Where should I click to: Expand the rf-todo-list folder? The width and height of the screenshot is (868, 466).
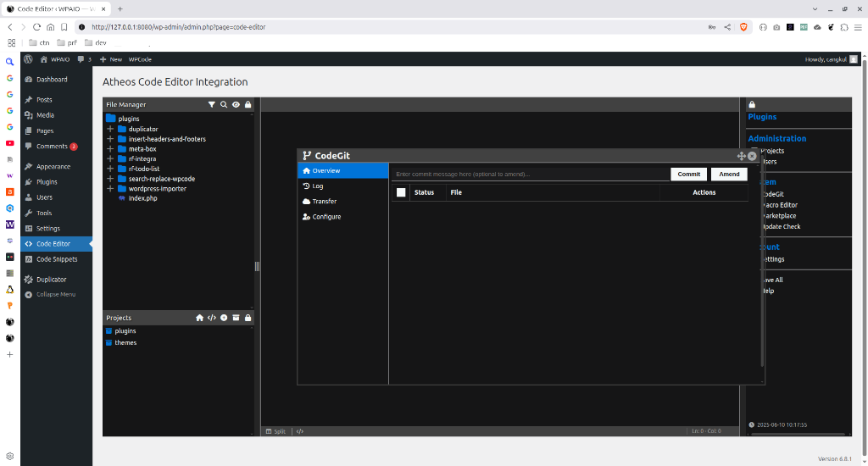tap(110, 169)
